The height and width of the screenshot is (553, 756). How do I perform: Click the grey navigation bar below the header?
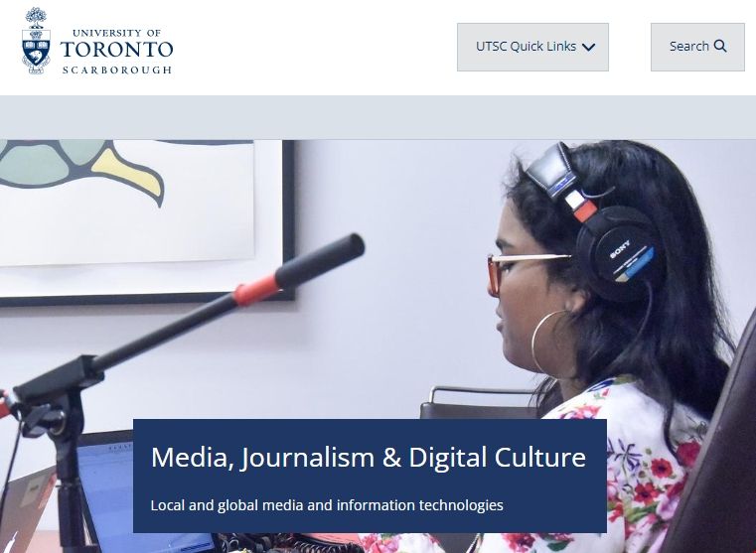(x=378, y=117)
